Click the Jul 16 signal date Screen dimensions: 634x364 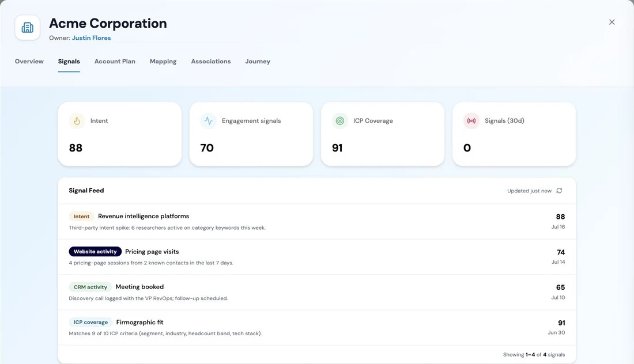click(558, 227)
